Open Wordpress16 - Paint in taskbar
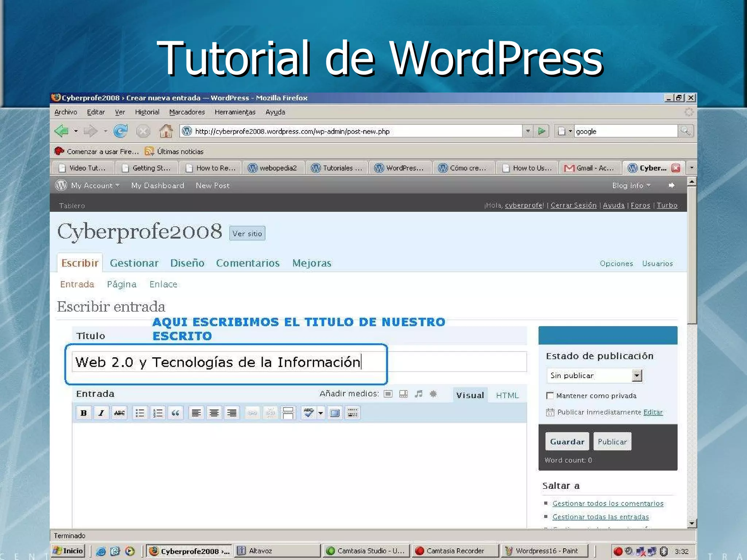This screenshot has width=747, height=560. (545, 551)
